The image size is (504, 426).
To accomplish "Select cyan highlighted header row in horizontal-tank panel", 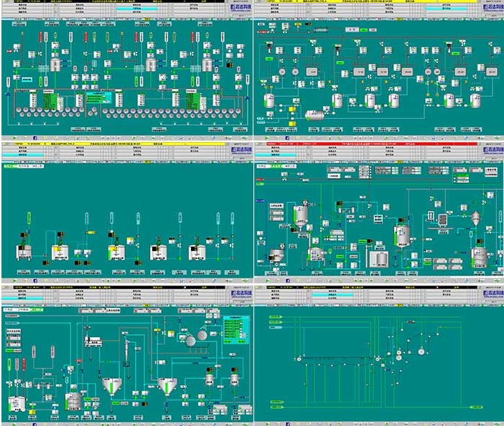I will point(446,9).
